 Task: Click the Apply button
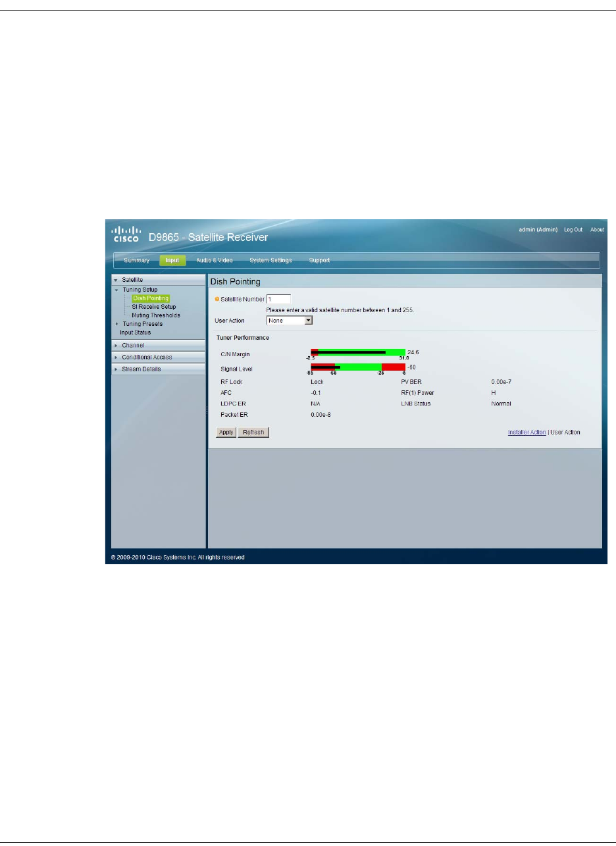point(226,433)
